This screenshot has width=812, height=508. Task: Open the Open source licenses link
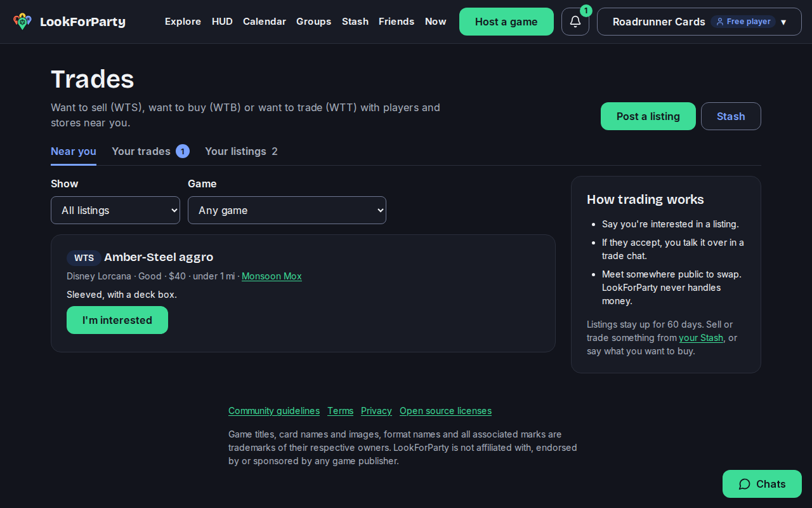click(445, 411)
